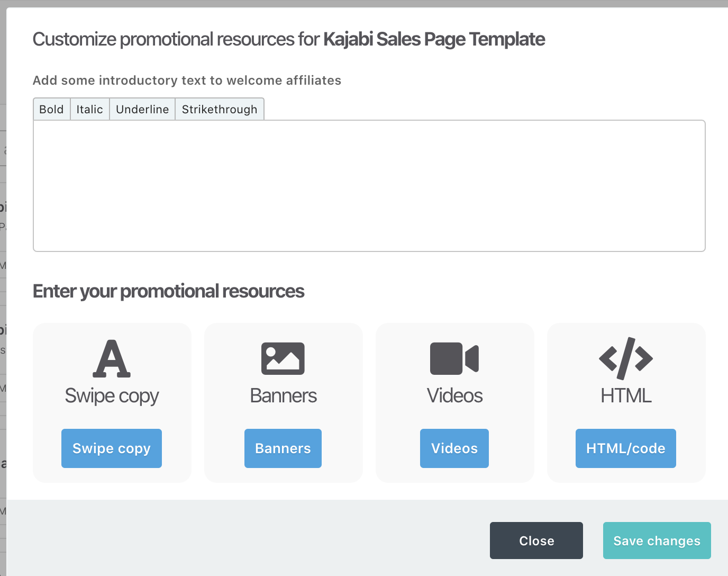Viewport: 728px width, 576px height.
Task: Select the Banners card title text
Action: tap(283, 396)
